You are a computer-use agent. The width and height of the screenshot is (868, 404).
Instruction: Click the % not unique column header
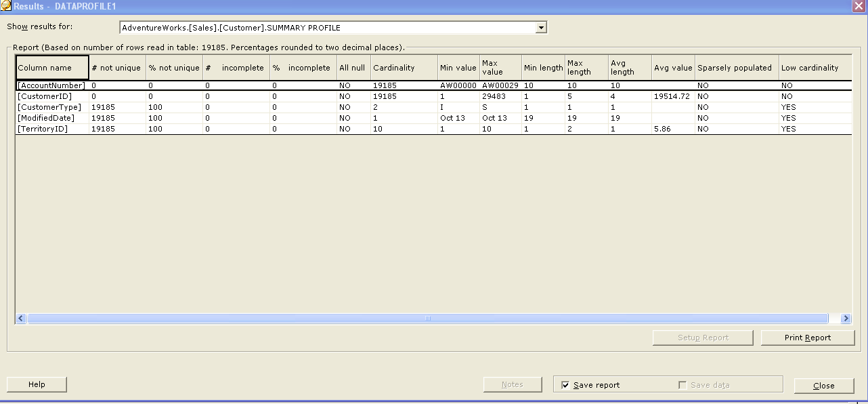[174, 68]
